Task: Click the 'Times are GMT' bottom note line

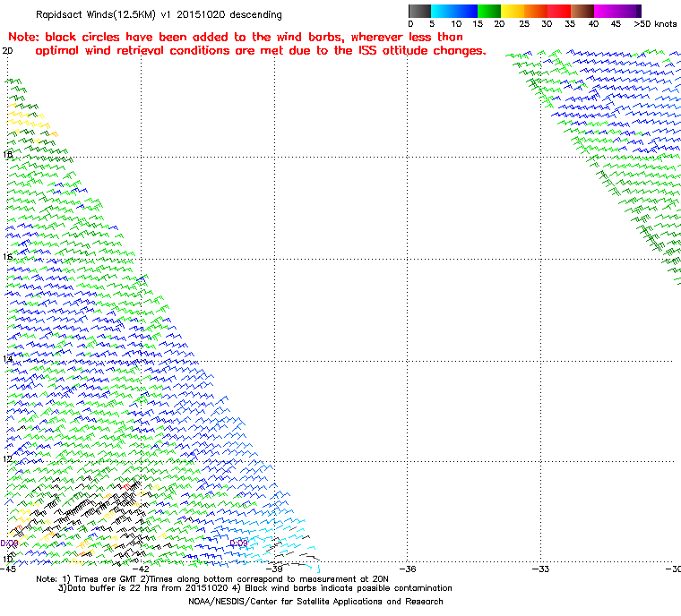Action: pos(212,579)
